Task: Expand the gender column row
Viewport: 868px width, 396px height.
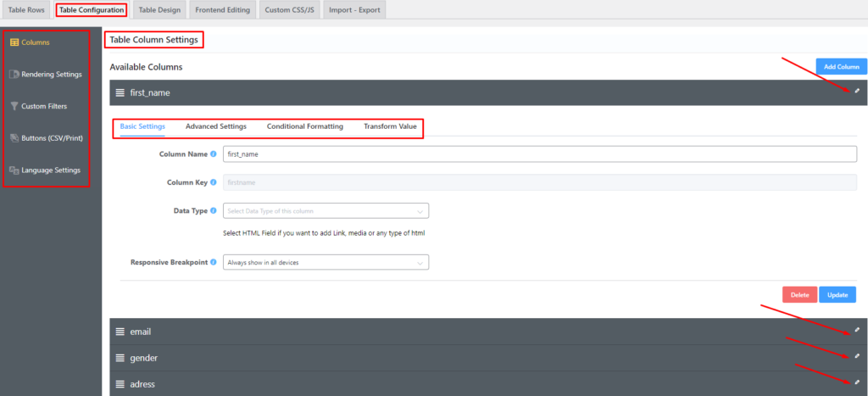Action: (x=488, y=359)
